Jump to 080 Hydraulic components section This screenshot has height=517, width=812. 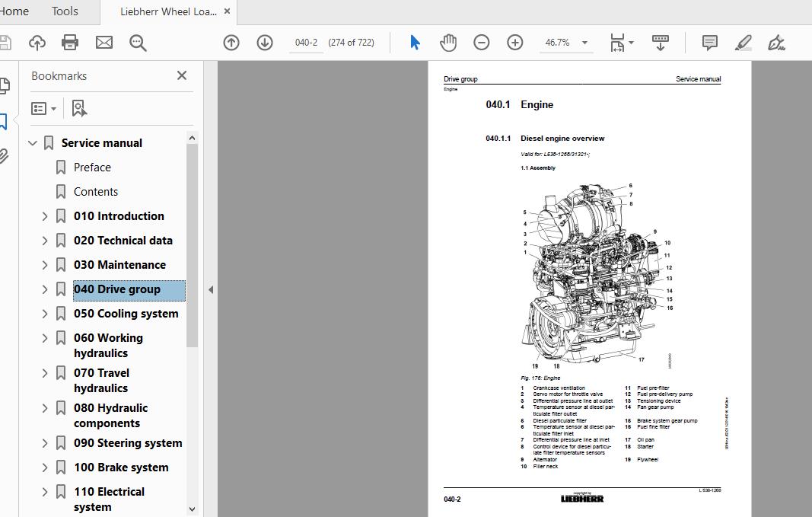111,416
